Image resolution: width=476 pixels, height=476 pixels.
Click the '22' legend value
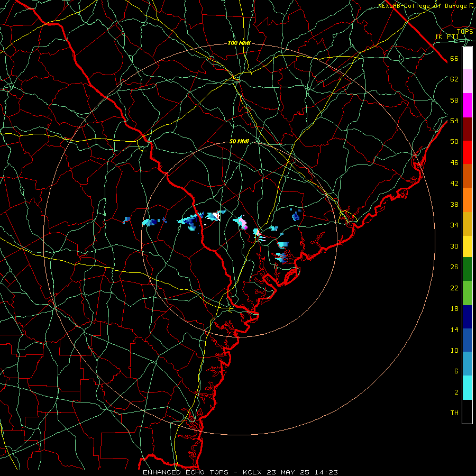click(454, 288)
